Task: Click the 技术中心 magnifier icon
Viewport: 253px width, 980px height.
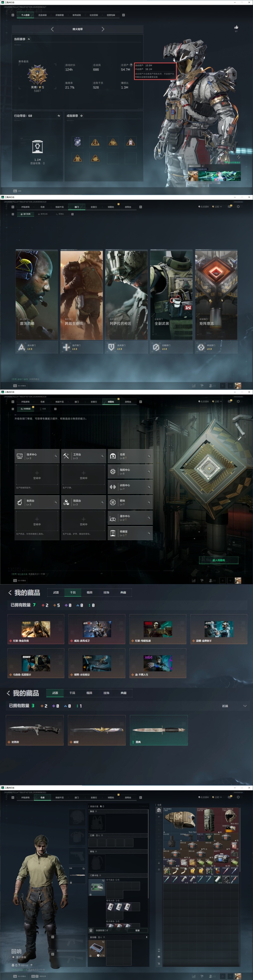Action: (55, 456)
